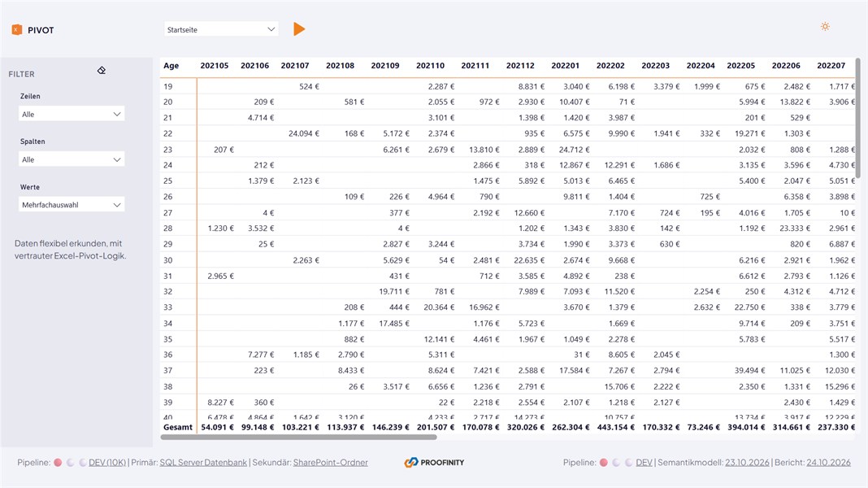Image resolution: width=868 pixels, height=488 pixels.
Task: Sort by the Age column header
Action: [x=171, y=65]
